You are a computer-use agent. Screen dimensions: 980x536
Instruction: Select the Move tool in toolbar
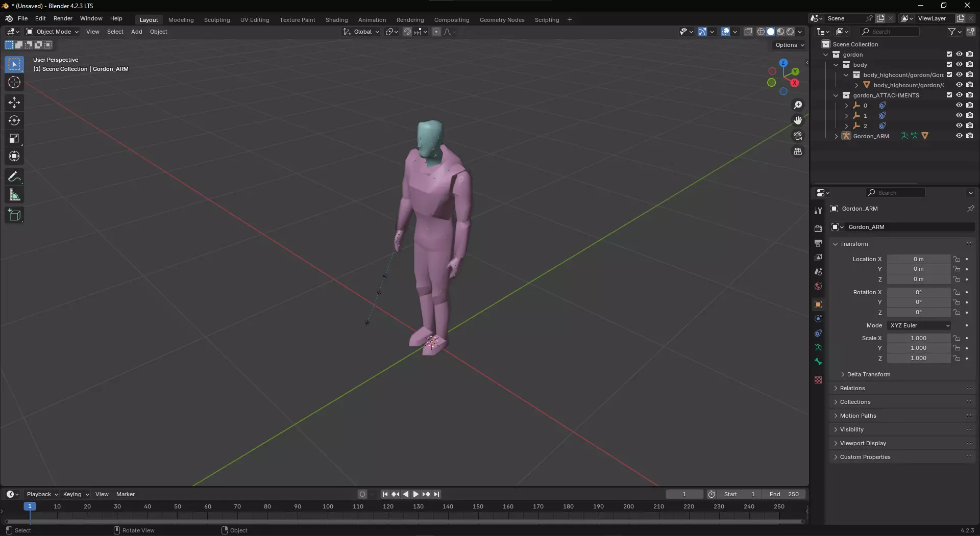click(x=14, y=103)
